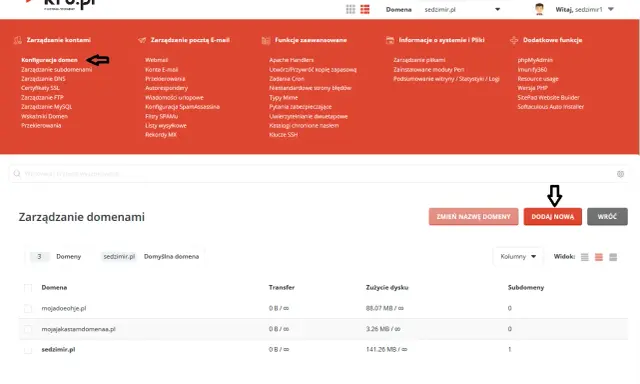Click the Zarządzanie kontami section icon
Screen dimensions: 640x384
click(18, 40)
